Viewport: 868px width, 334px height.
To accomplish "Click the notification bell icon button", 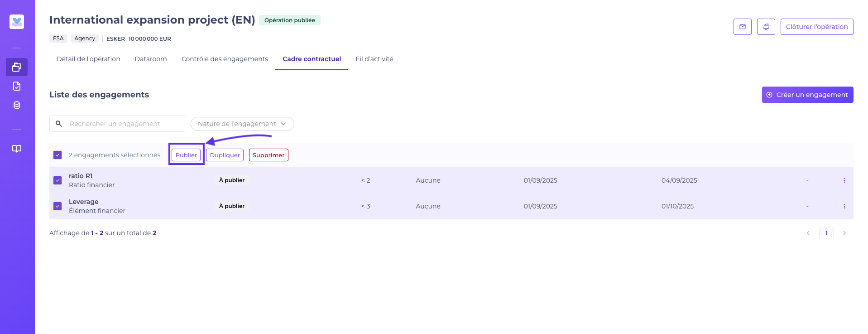I will pos(766,27).
